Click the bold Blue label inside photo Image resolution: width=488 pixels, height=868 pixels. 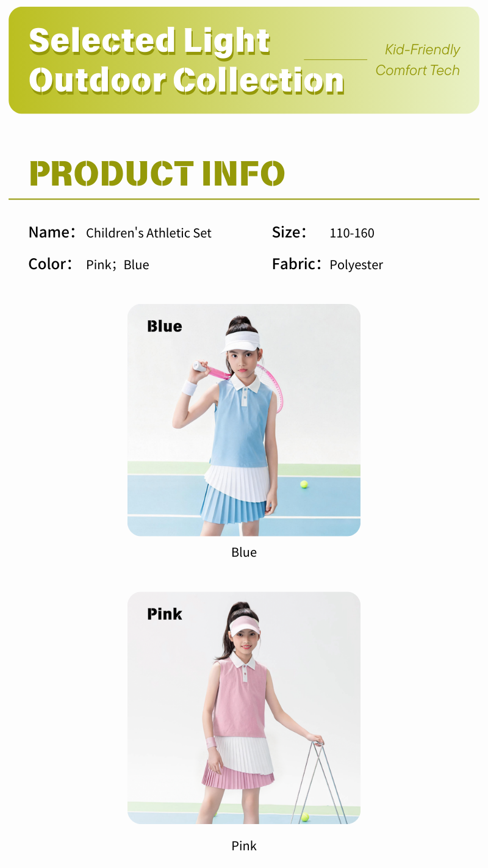click(x=164, y=327)
